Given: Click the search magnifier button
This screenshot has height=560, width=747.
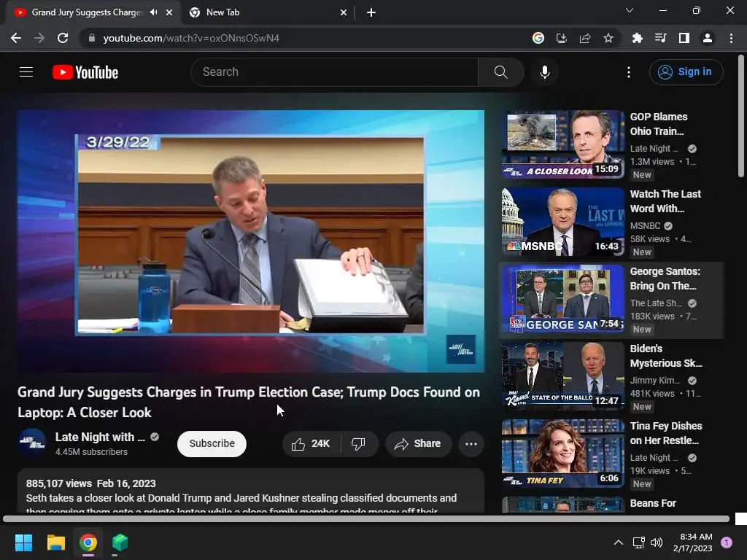Looking at the screenshot, I should click(x=500, y=72).
